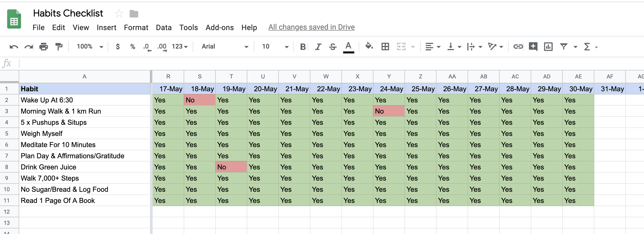644x234 pixels.
Task: Select column A header
Action: [84, 76]
